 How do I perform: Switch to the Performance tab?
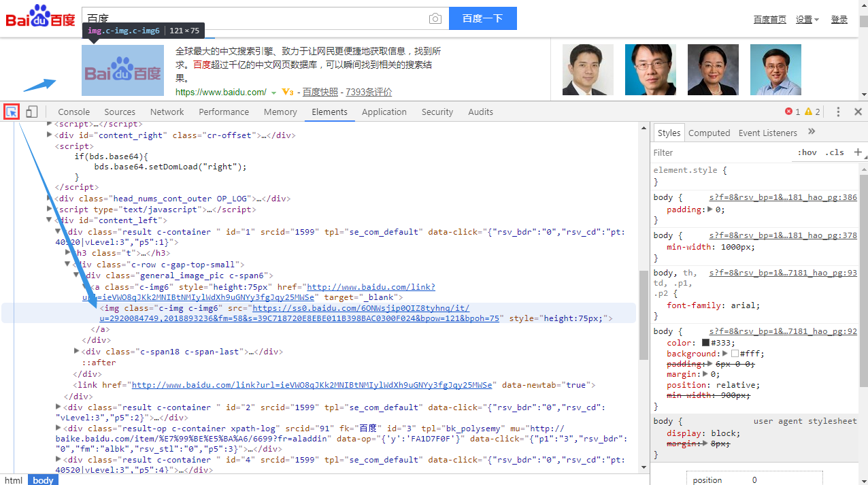[224, 112]
